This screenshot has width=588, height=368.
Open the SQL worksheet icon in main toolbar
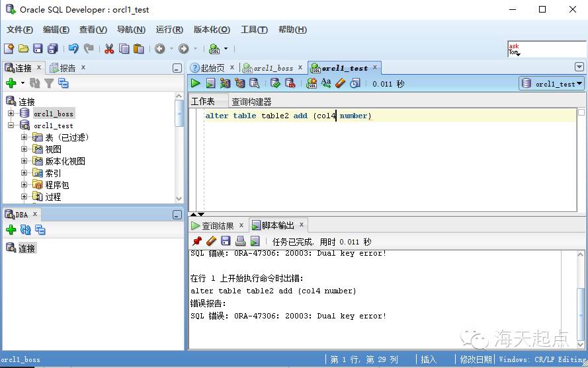214,48
